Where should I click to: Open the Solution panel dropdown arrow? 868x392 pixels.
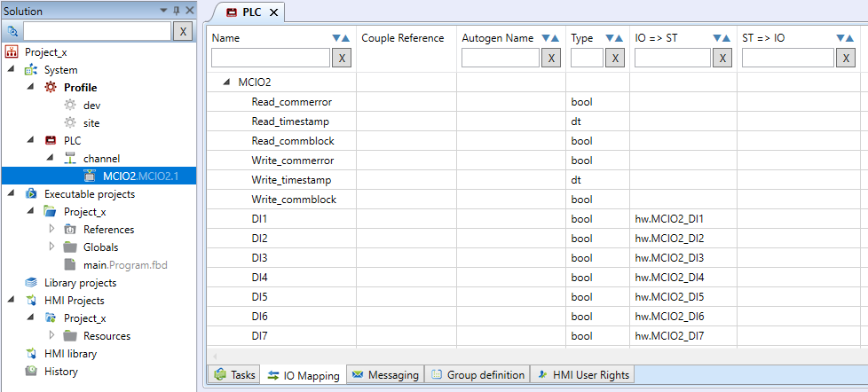click(163, 11)
